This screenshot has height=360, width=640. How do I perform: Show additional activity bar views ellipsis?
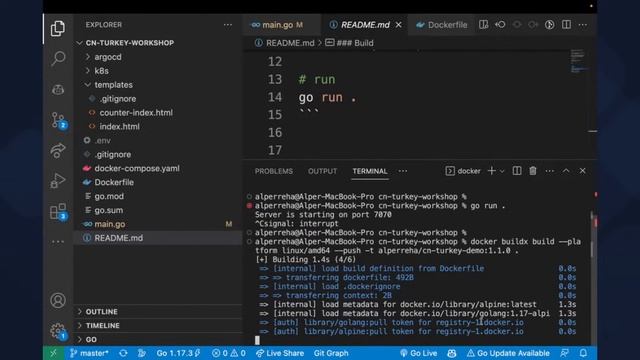coord(58,242)
